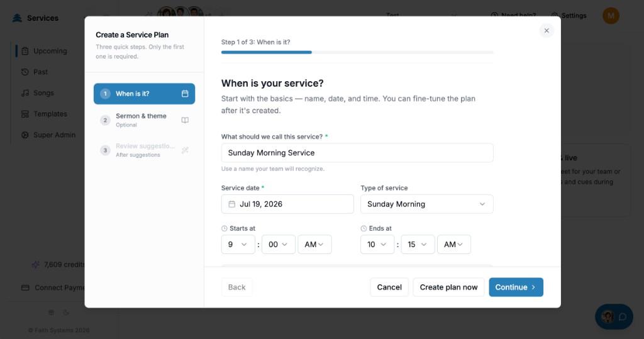Image resolution: width=644 pixels, height=339 pixels.
Task: Open the Starts at AM/PM dropdown
Action: click(314, 245)
